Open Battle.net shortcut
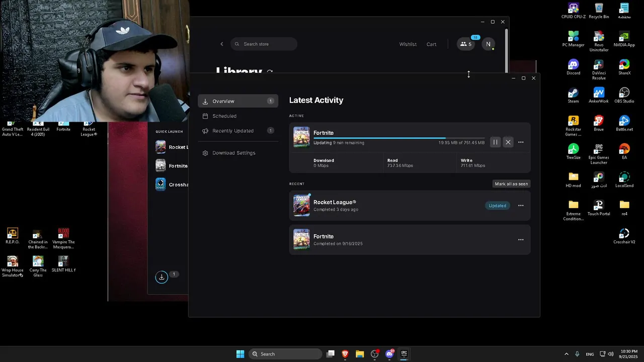This screenshot has height=362, width=644. click(624, 124)
